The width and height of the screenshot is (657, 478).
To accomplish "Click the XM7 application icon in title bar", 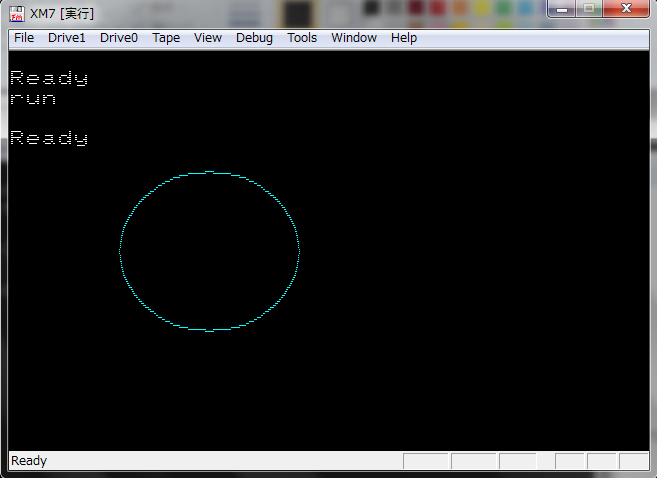I will (17, 13).
